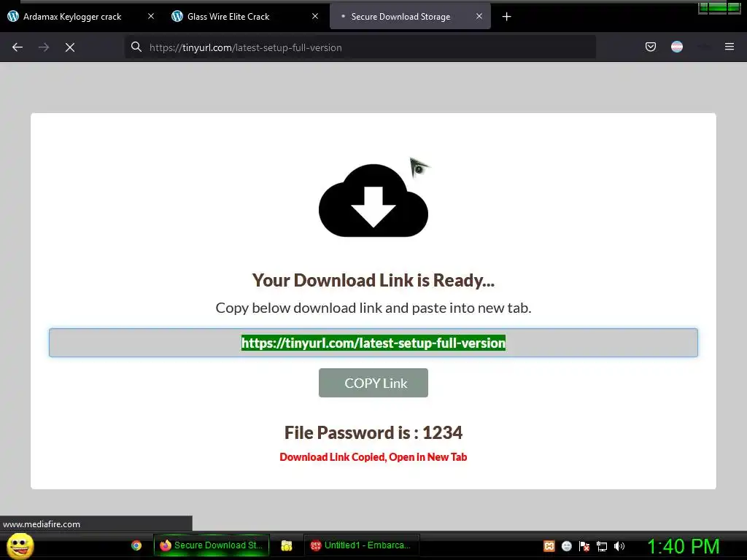Image resolution: width=747 pixels, height=560 pixels.
Task: Open the action center flag tray icon
Action: pyautogui.click(x=584, y=546)
